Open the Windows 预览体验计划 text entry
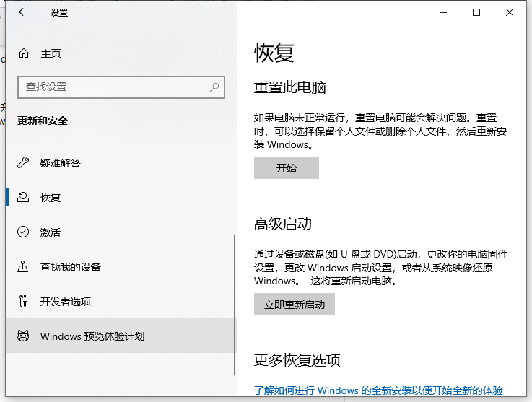This screenshot has height=402, width=532. tap(92, 336)
